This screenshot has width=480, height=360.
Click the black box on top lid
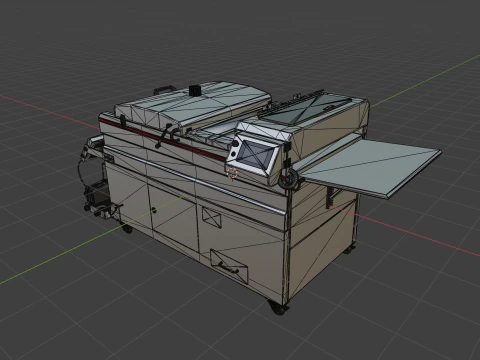[x=194, y=91]
